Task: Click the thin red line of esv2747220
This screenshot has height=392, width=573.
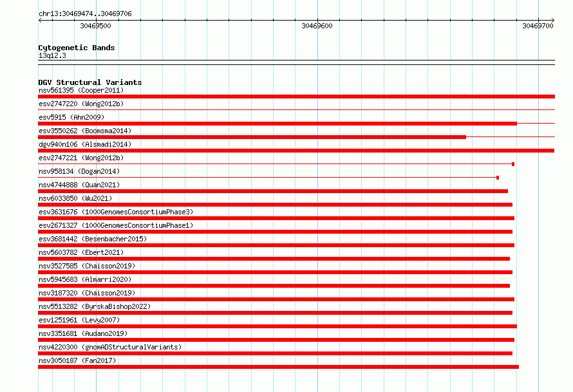Action: 296,109
